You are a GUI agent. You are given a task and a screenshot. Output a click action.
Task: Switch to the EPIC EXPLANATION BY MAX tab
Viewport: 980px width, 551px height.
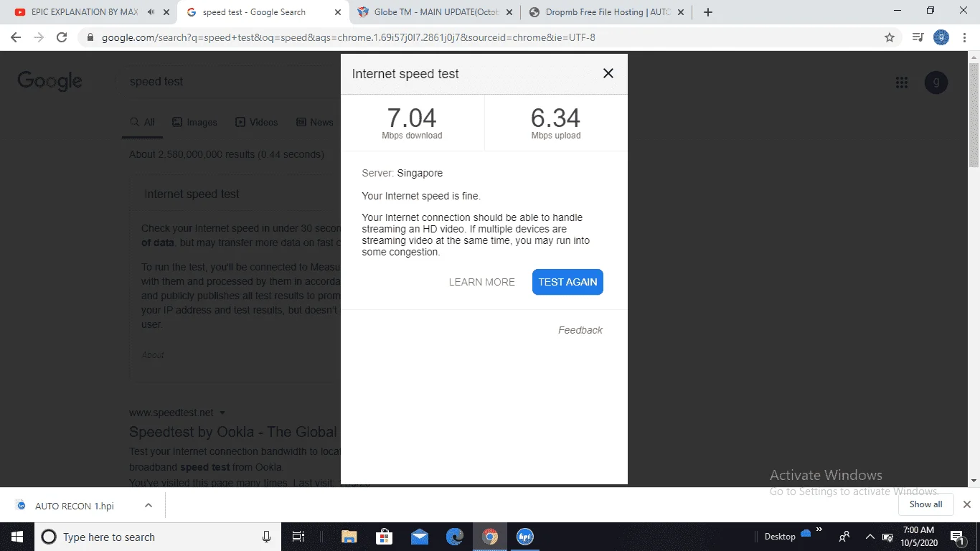(x=85, y=12)
